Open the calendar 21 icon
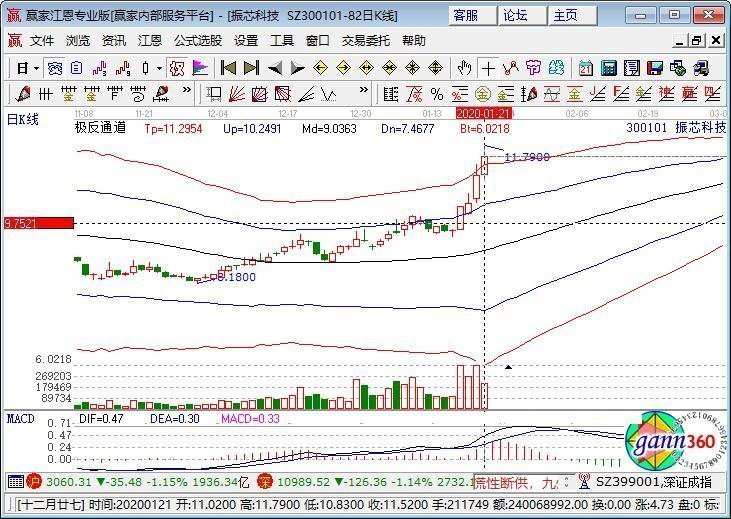 586,69
